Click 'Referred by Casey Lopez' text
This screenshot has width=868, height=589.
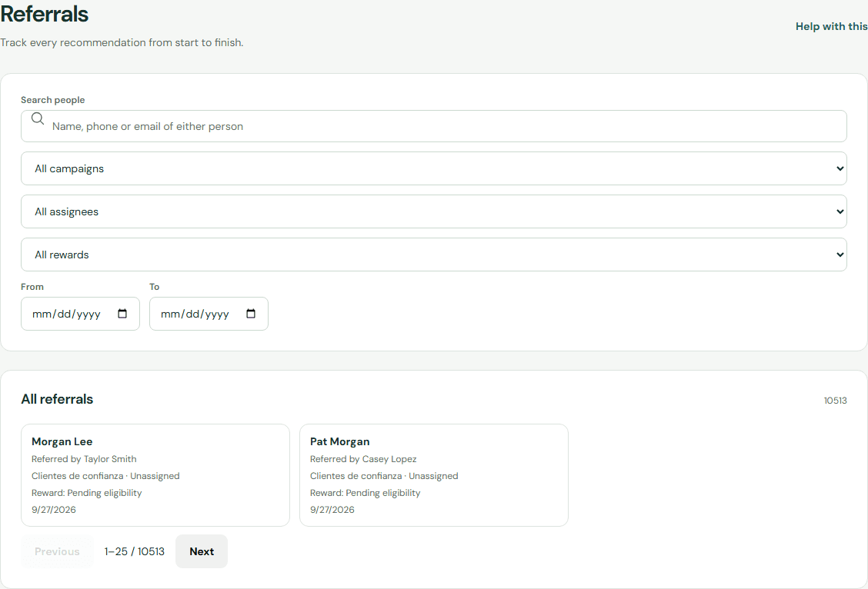(363, 459)
